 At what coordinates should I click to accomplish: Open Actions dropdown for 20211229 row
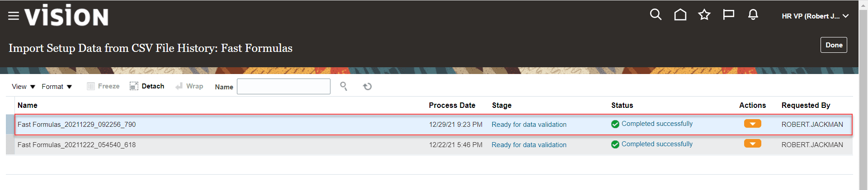(753, 124)
